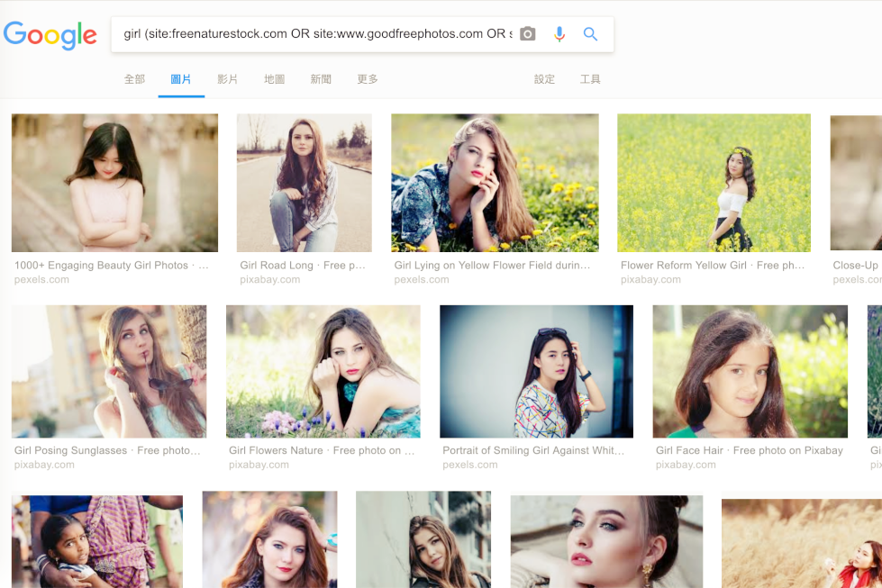Switch to the 地圖 (Maps) tab
Image resolution: width=882 pixels, height=588 pixels.
tap(274, 79)
